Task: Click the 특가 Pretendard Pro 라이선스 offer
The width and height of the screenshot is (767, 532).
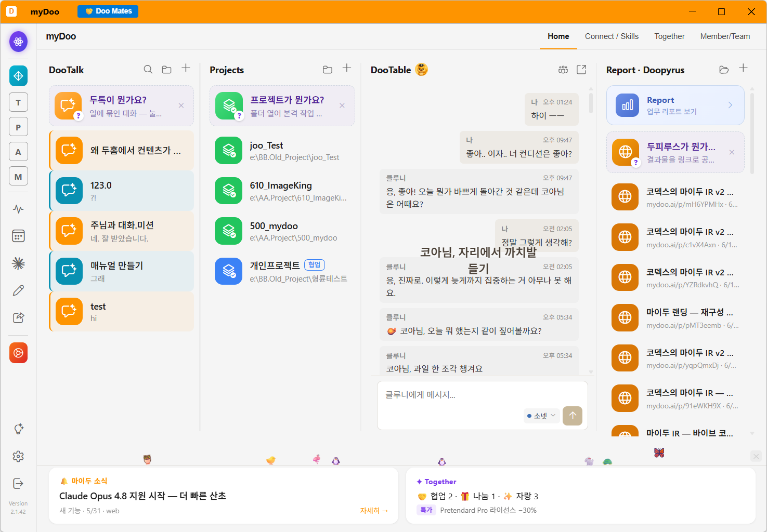Action: [476, 510]
